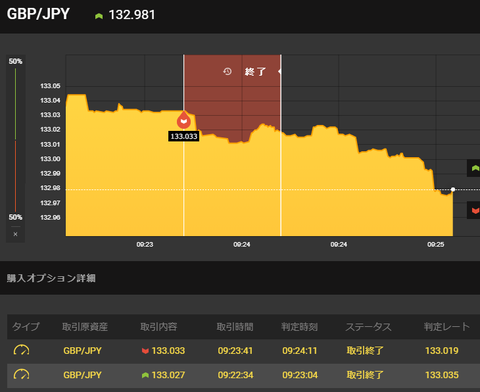Click the 判定レート column header

(x=447, y=327)
